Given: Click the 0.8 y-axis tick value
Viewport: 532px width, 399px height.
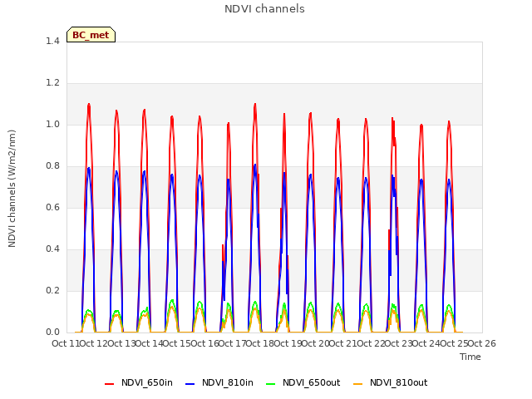Looking at the screenshot, I should pyautogui.click(x=52, y=166).
